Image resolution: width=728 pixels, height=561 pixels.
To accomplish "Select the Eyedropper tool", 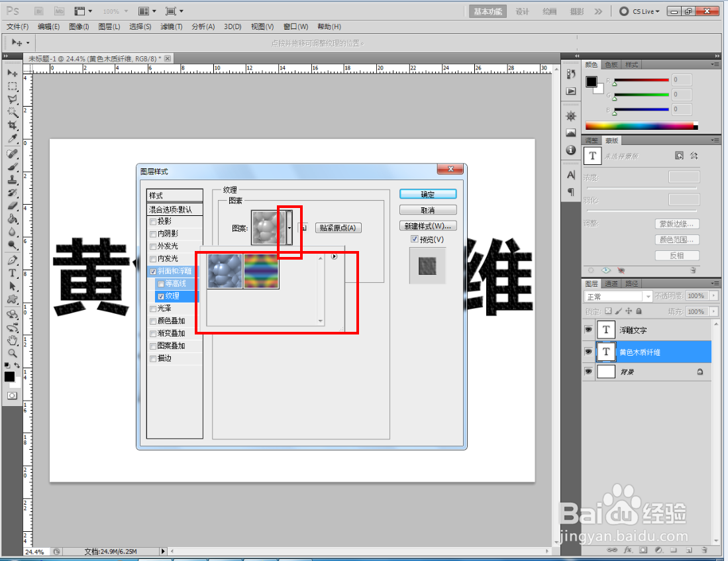I will click(x=13, y=138).
